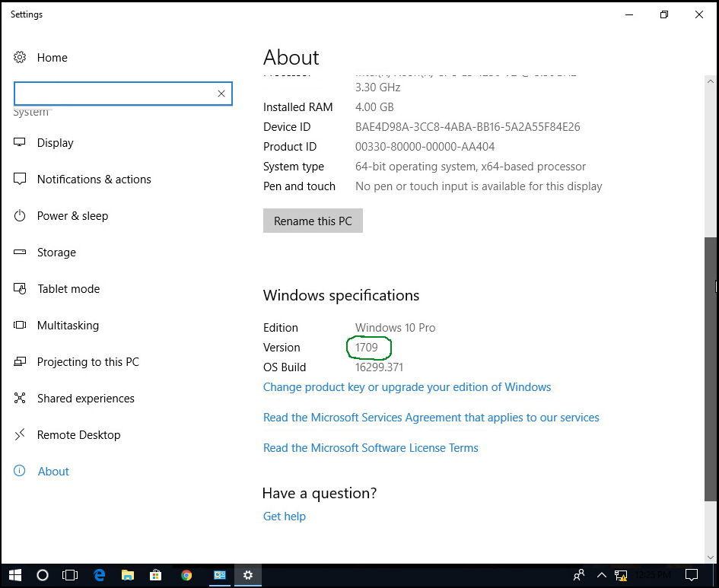The image size is (719, 588).
Task: Click the Rename this PC button
Action: (313, 221)
